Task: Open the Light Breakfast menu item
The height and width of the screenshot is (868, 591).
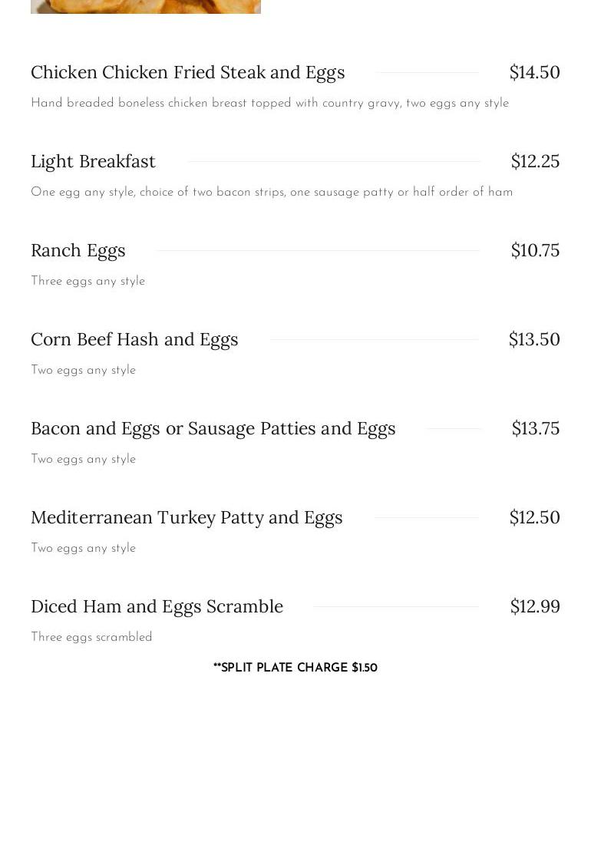Action: coord(93,161)
